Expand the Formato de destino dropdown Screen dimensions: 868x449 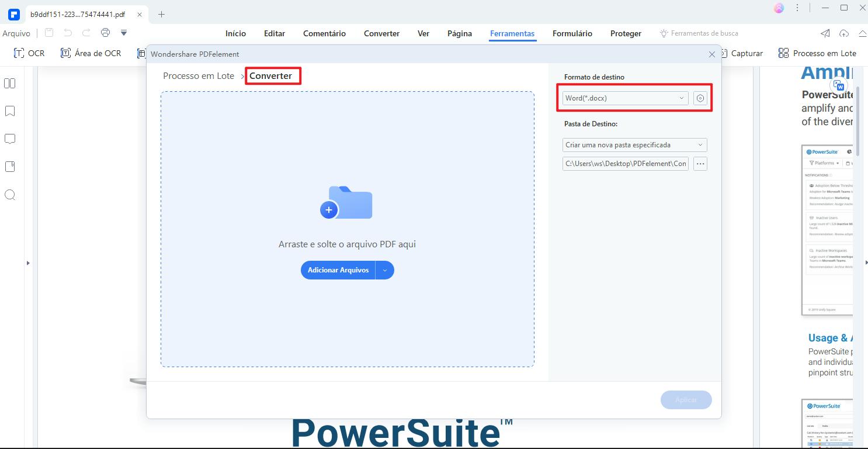[624, 98]
